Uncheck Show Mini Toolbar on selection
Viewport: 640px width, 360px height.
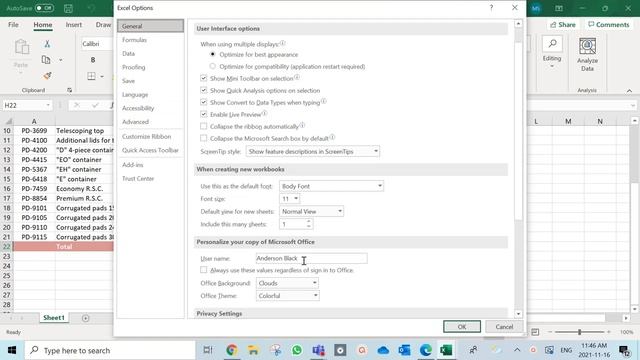point(204,78)
